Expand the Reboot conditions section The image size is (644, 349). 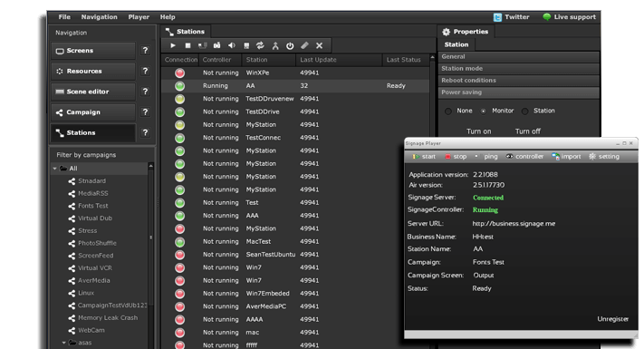(519, 81)
